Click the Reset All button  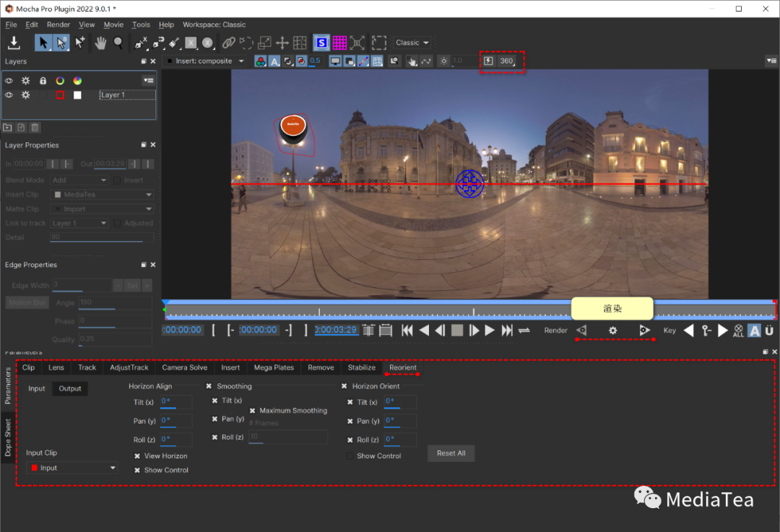[451, 453]
